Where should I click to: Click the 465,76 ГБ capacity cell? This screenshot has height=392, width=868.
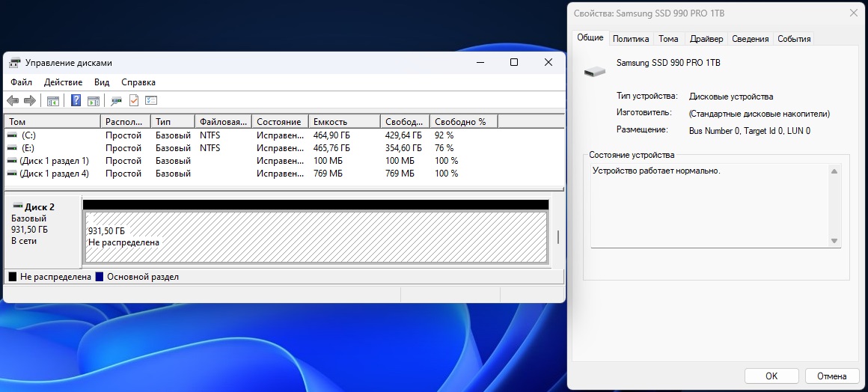[x=331, y=148]
